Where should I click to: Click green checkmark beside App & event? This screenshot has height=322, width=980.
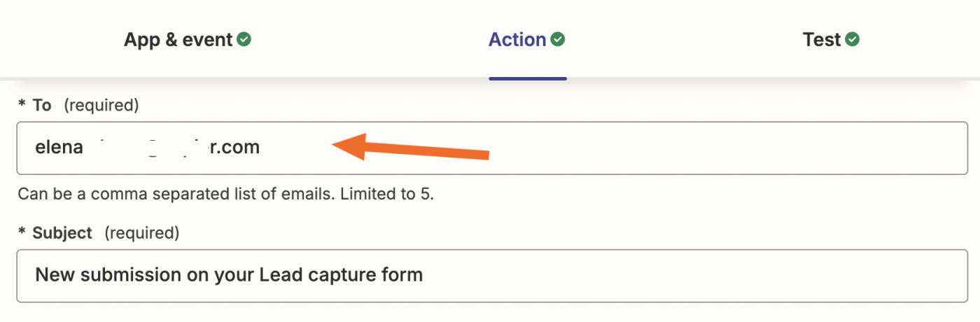pos(244,40)
